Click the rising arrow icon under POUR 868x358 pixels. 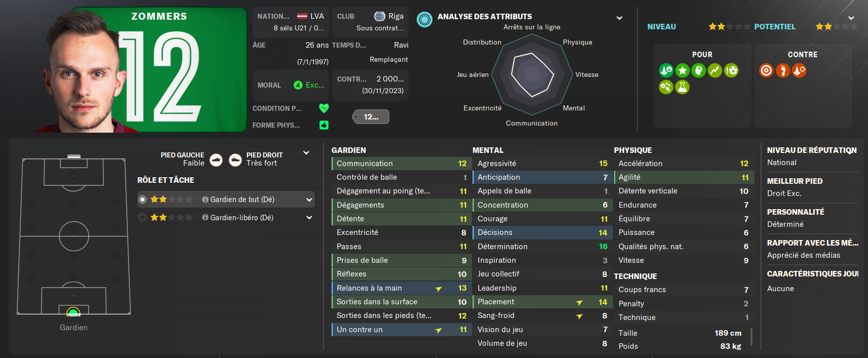715,70
